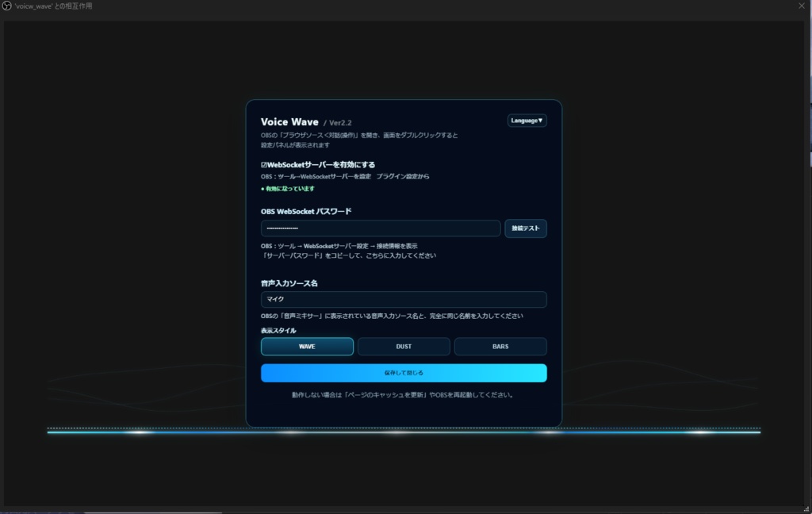Click the '音声入力ソース名' label
The width and height of the screenshot is (812, 514).
point(289,283)
